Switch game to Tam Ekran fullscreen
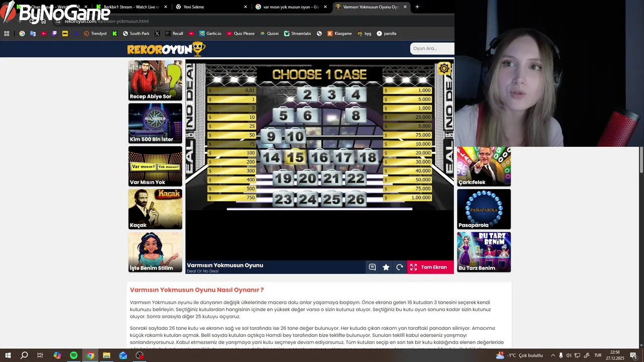Image resolution: width=644 pixels, height=362 pixels. pos(430,267)
